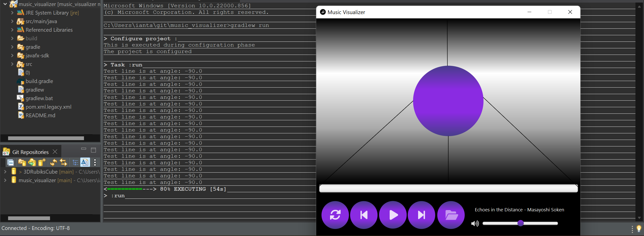Click the status bar vertical dots icon
644x236 pixels.
tap(632, 229)
